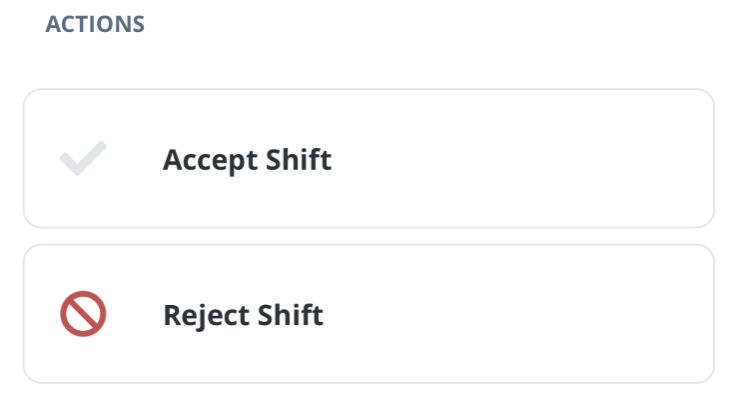This screenshot has height=406, width=738.
Task: Click the "Reject Shift" text label
Action: (x=243, y=315)
